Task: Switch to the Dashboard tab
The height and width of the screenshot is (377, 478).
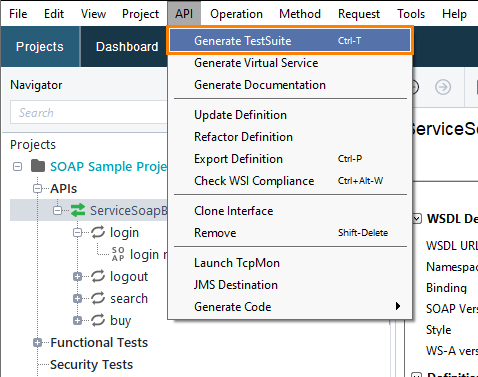Action: pyautogui.click(x=127, y=47)
